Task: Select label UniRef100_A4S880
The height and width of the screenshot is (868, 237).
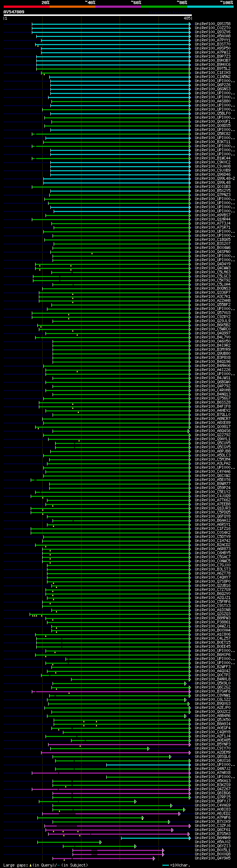Action: (213, 101)
